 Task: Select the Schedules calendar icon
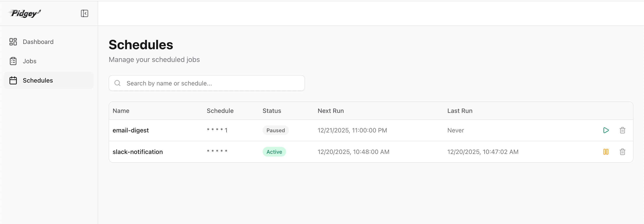click(x=13, y=80)
